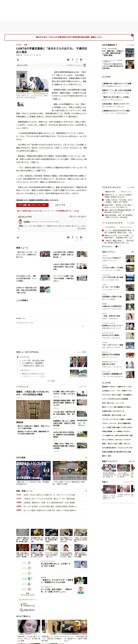
Task: Open 三菱商事で培った豊かなキャリアと経験 link
Action: (x=117, y=84)
